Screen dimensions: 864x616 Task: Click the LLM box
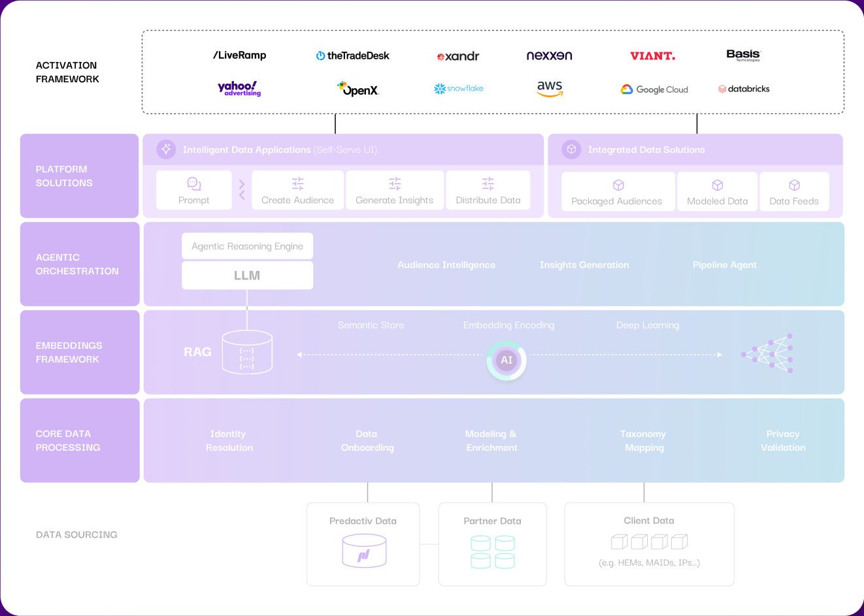coord(247,276)
